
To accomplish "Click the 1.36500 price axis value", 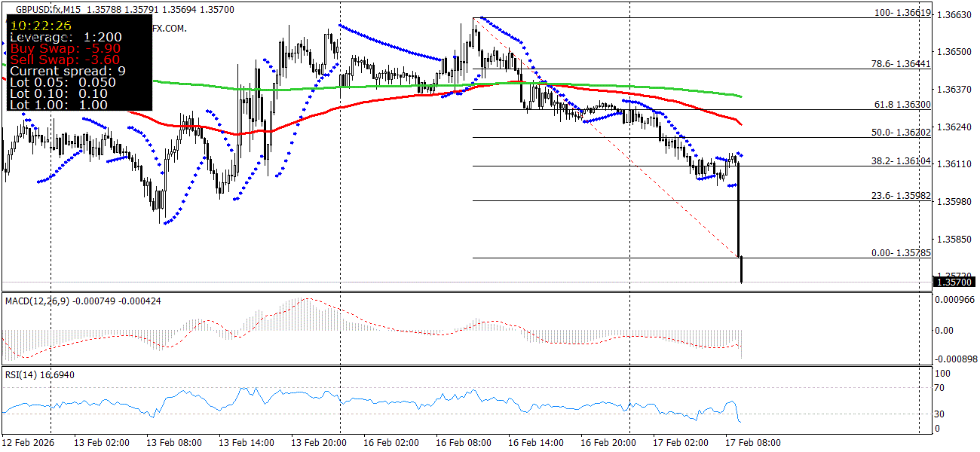I will (956, 52).
